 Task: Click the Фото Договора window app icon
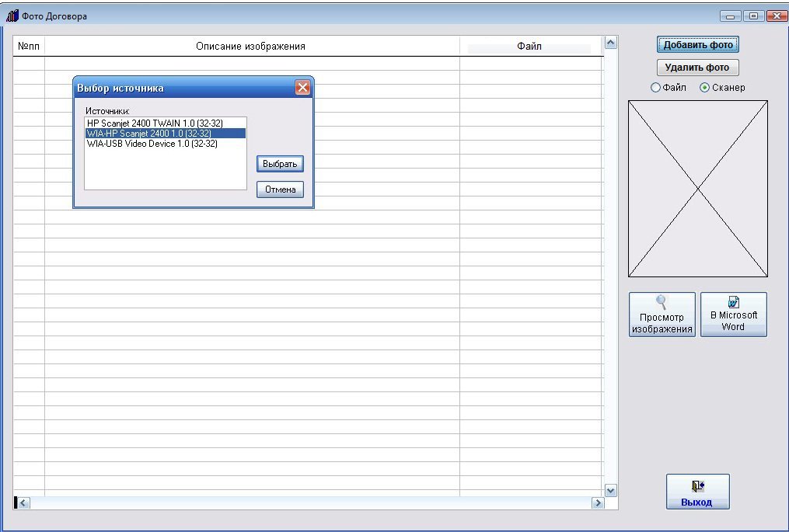pyautogui.click(x=12, y=16)
